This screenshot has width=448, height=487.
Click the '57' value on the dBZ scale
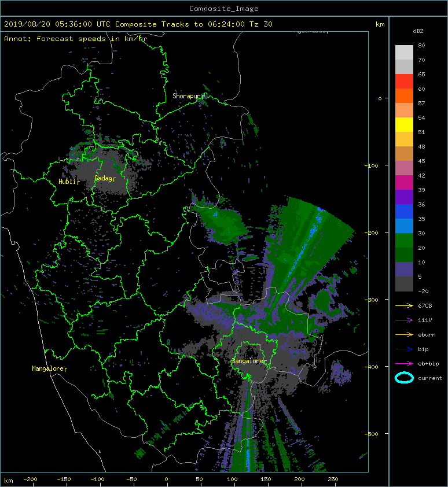click(x=421, y=103)
